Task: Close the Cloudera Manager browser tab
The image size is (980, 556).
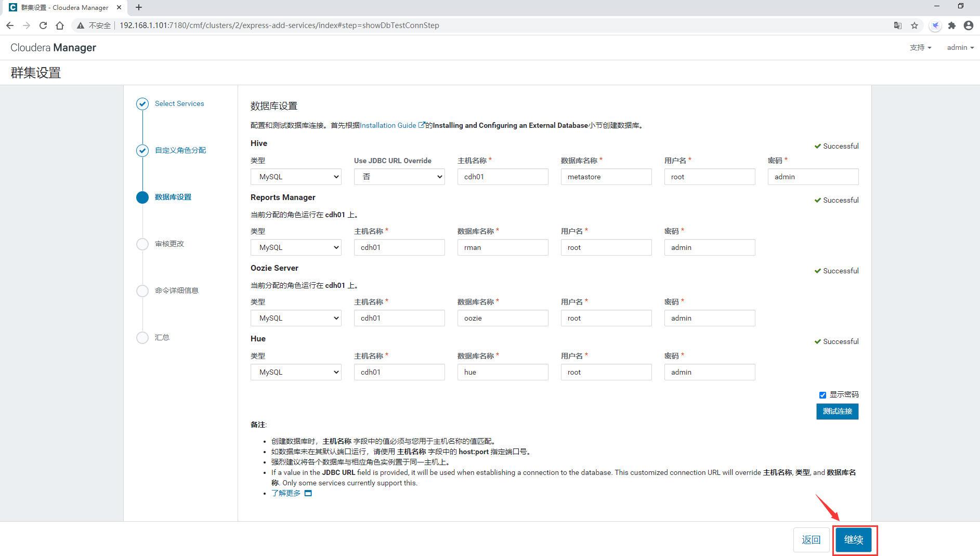Action: (119, 7)
